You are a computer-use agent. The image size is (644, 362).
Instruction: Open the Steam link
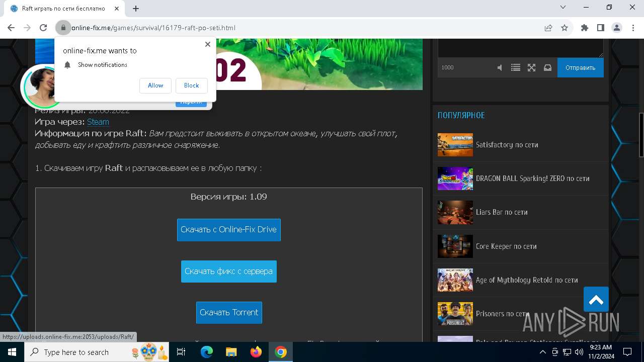point(98,122)
